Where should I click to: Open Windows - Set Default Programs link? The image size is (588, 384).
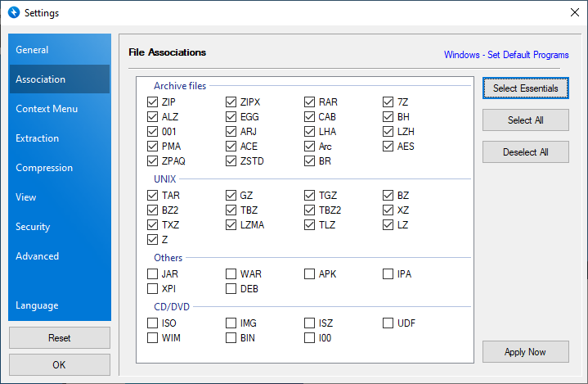506,55
